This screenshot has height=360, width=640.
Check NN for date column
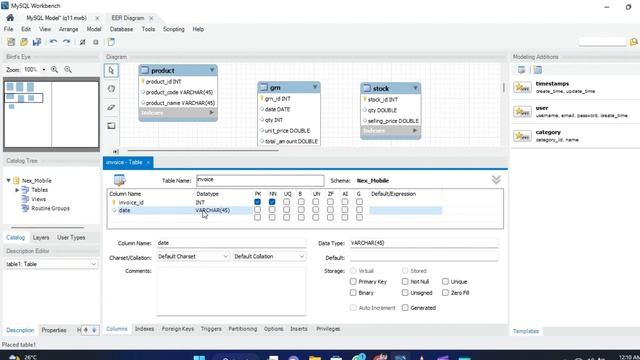[272, 210]
